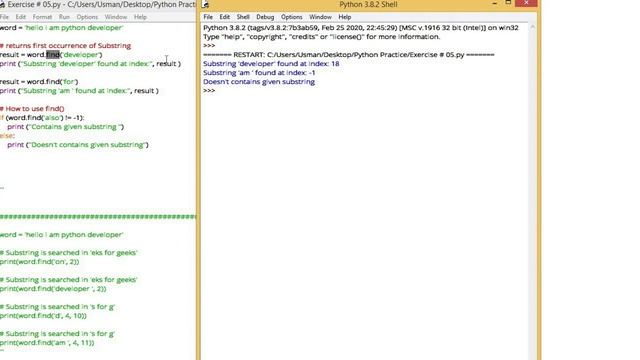Minimize the Python 3.8.2 Shell window
The height and width of the screenshot is (360, 640).
(495, 3)
